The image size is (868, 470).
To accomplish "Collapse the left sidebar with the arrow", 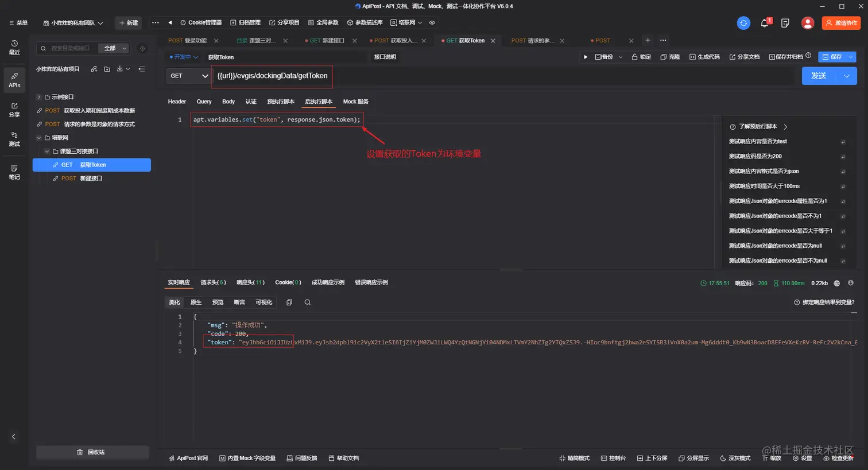I will click(x=14, y=437).
